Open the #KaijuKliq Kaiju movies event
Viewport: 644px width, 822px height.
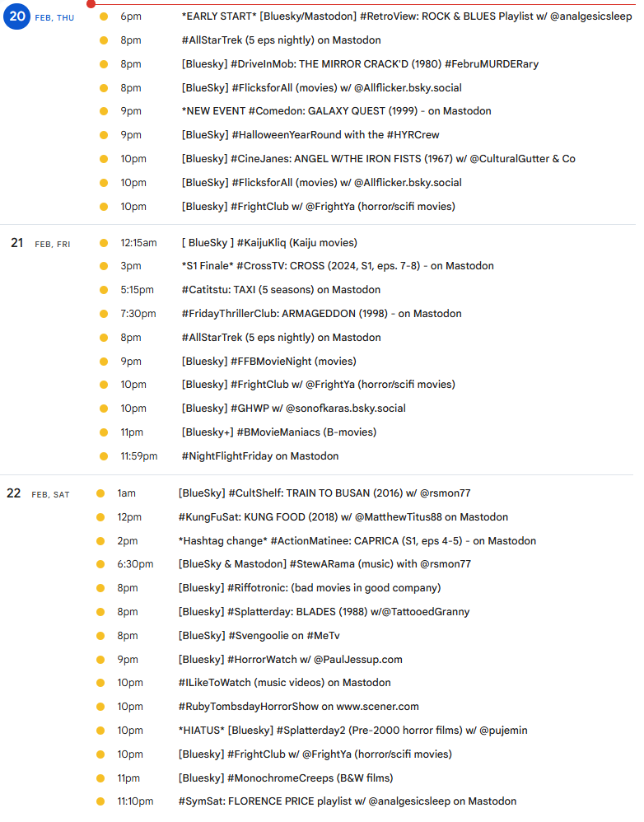[269, 243]
